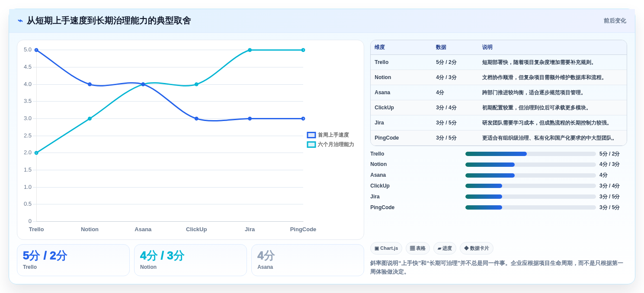
Task: Click the Jira point at 5.0 on cyan line
Action: pyautogui.click(x=250, y=50)
